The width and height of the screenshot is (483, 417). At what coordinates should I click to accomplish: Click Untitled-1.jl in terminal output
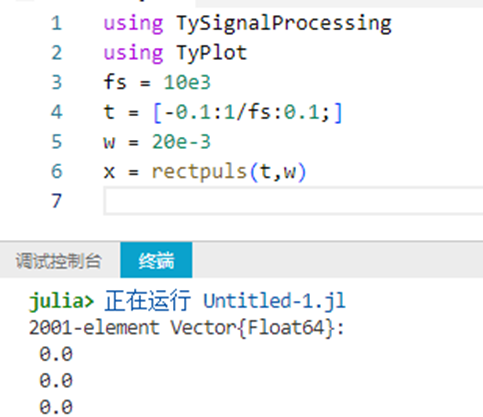point(274,301)
